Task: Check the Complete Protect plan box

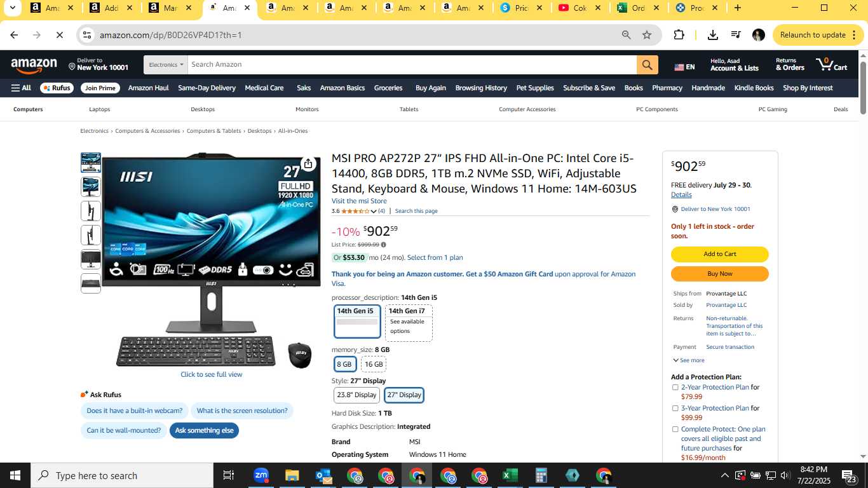Action: (675, 430)
